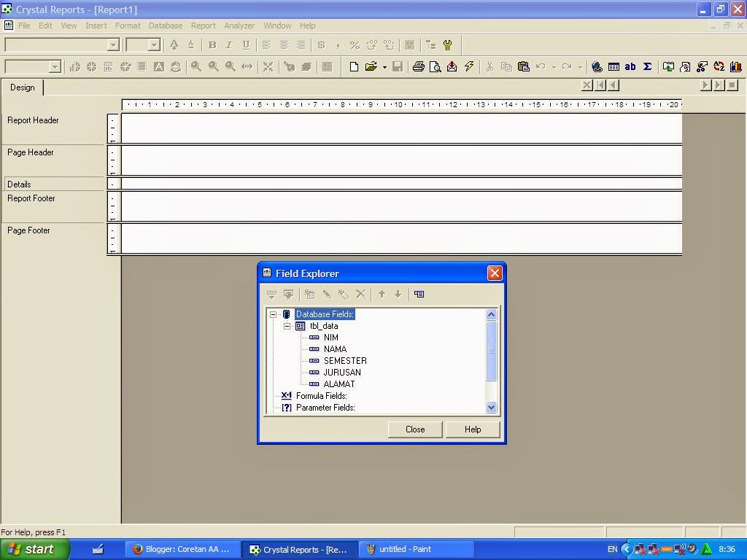The image size is (747, 560).
Task: Click the Insert Fields table icon
Action: click(614, 66)
